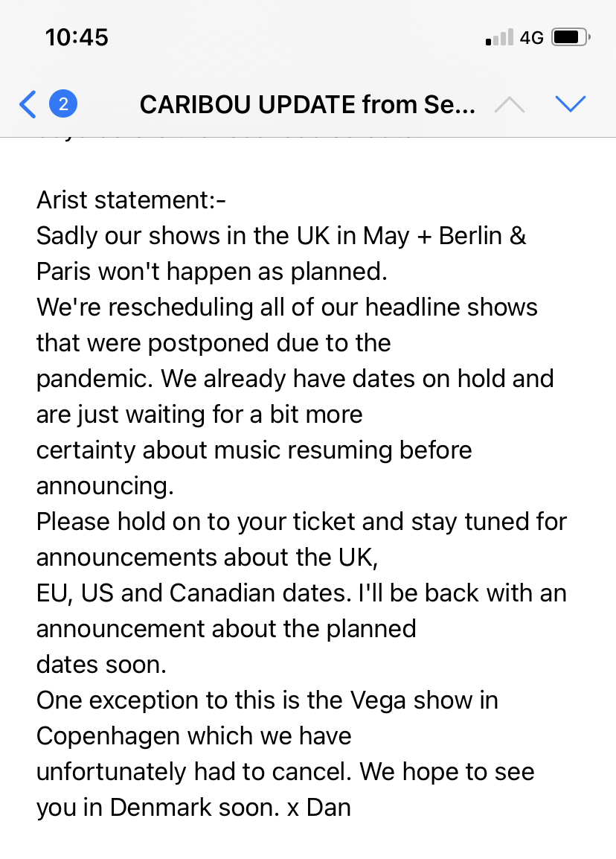Tap the 'Paris won't happen as planned' line
The height and width of the screenshot is (859, 616).
click(x=212, y=272)
